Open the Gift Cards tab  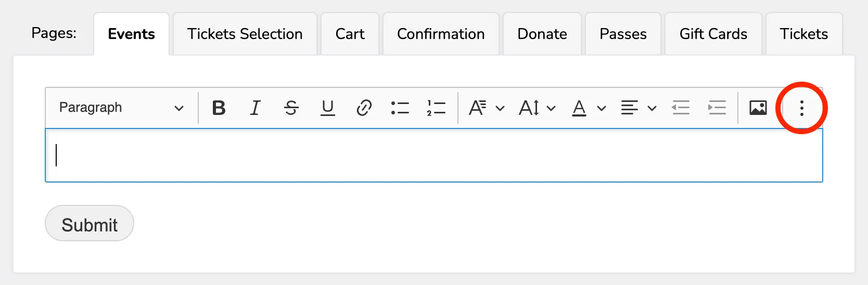(713, 34)
